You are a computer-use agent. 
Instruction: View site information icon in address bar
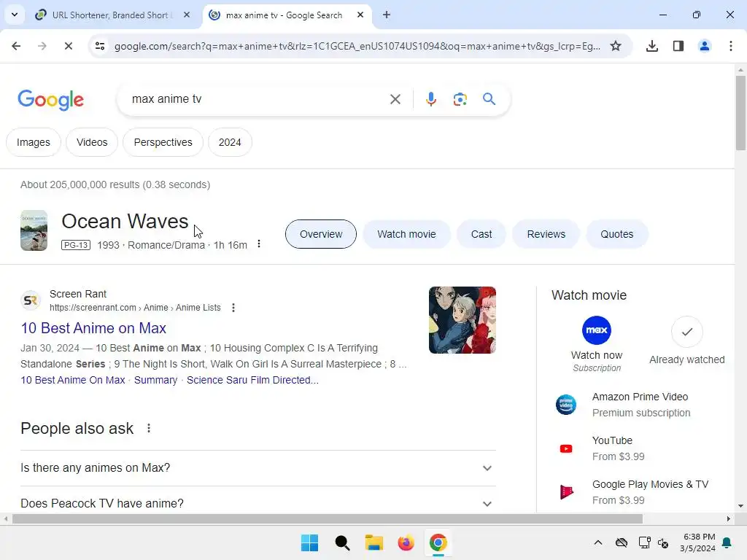100,46
